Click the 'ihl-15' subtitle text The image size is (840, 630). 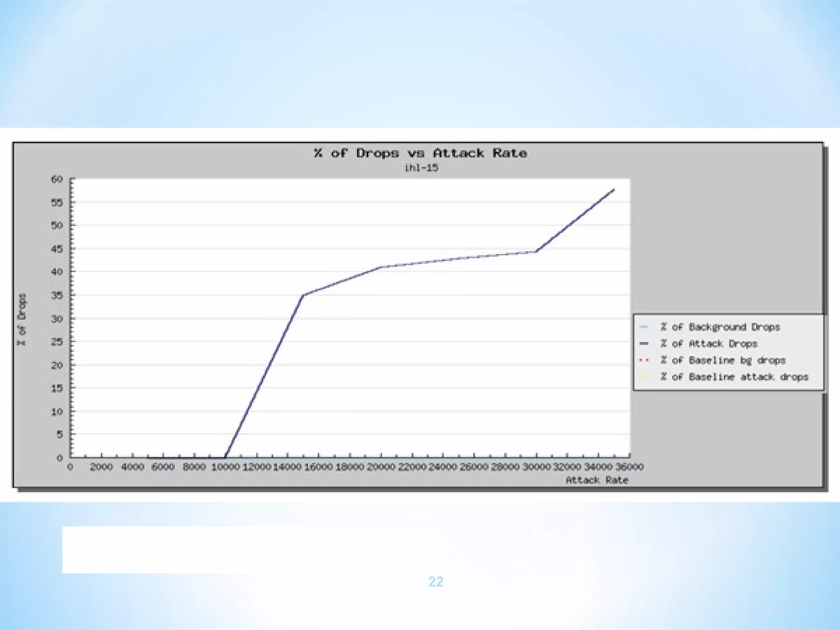pyautogui.click(x=421, y=168)
